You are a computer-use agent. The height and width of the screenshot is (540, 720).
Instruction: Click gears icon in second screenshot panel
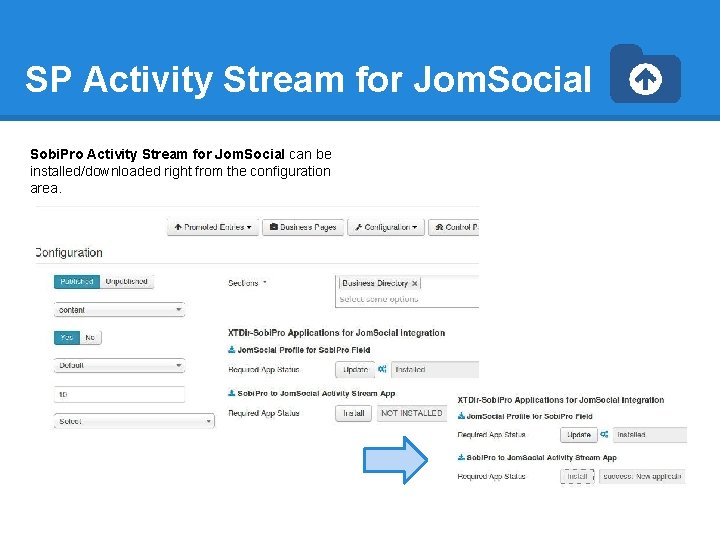tap(605, 434)
